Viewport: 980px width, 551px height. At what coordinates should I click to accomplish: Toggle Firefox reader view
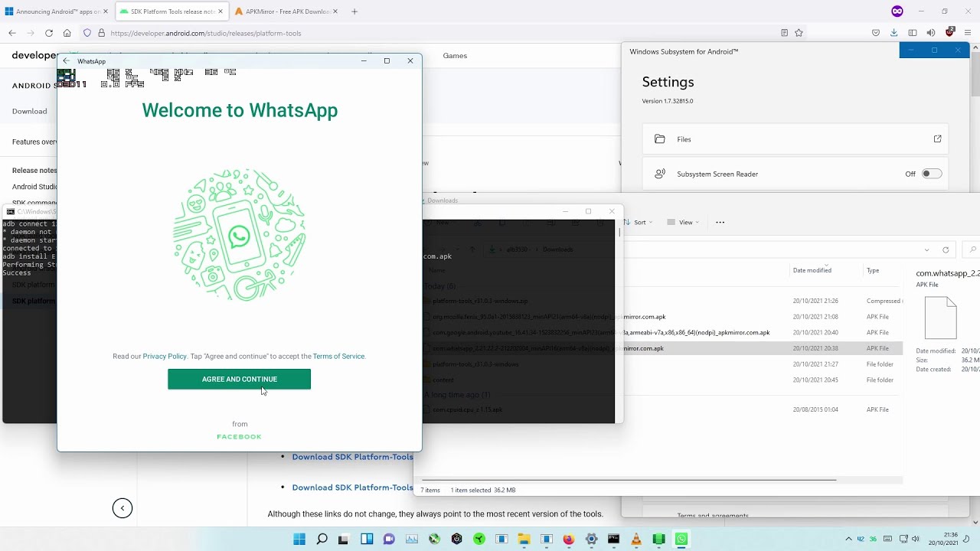pos(784,33)
